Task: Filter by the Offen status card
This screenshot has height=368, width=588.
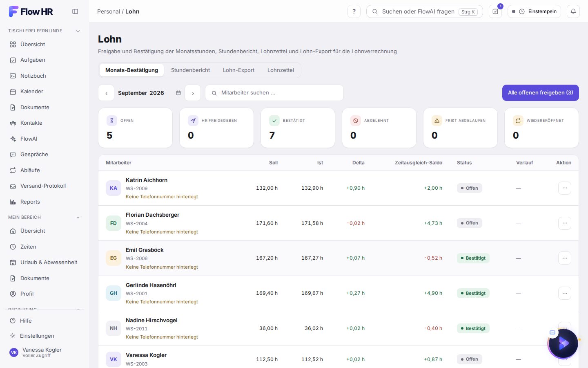Action: pyautogui.click(x=135, y=128)
